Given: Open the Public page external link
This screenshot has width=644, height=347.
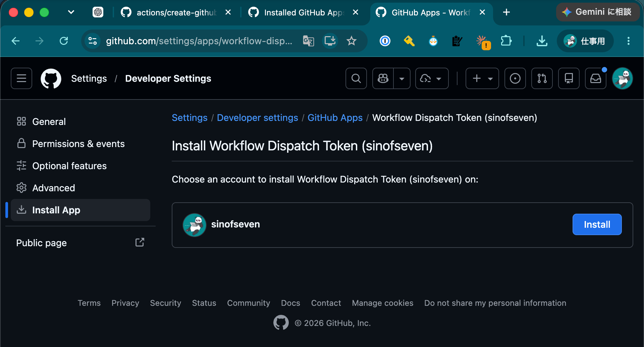Looking at the screenshot, I should coord(80,243).
